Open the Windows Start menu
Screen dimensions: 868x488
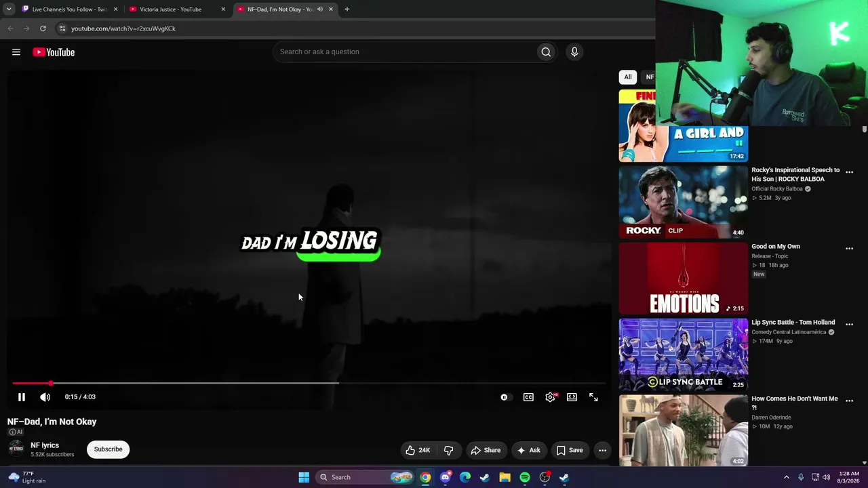(x=304, y=477)
